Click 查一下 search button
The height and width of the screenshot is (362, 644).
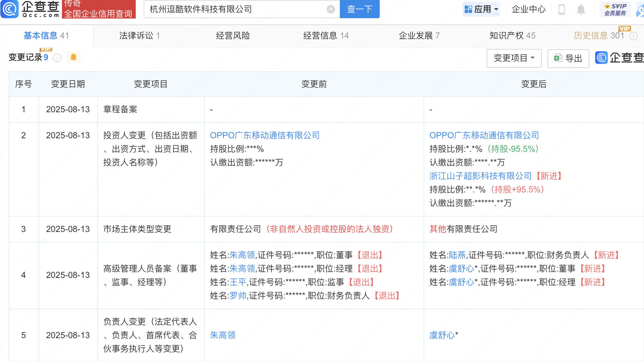click(x=359, y=9)
